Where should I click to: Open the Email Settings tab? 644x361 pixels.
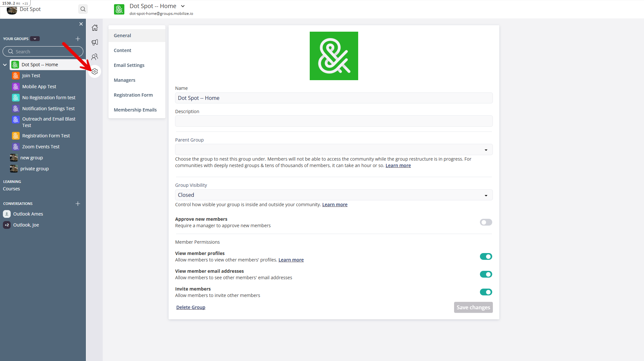(x=137, y=65)
